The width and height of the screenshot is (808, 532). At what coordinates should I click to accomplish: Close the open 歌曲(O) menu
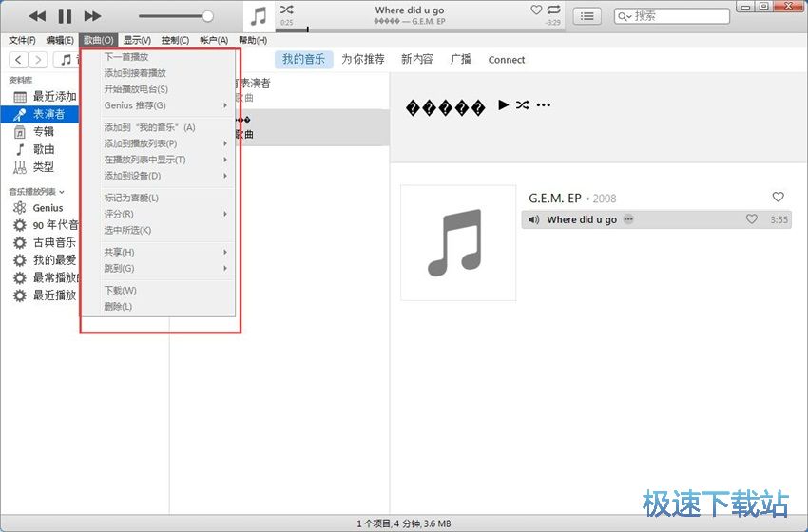pos(99,40)
